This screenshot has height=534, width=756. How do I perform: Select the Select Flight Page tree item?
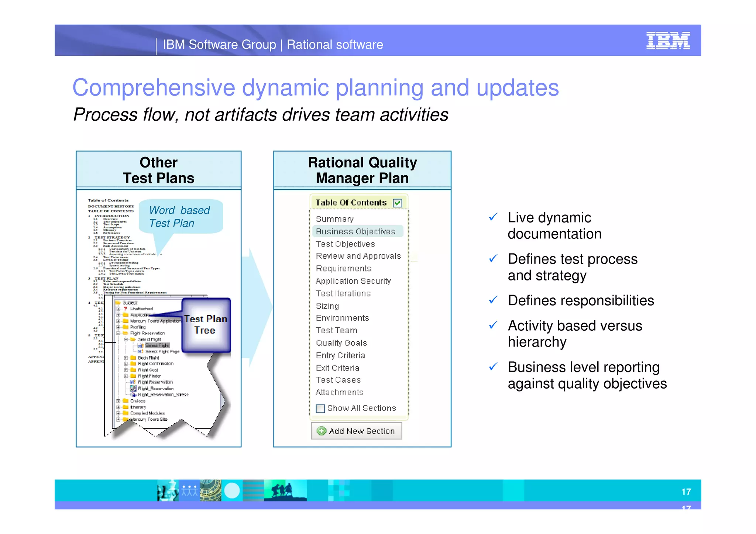162,352
